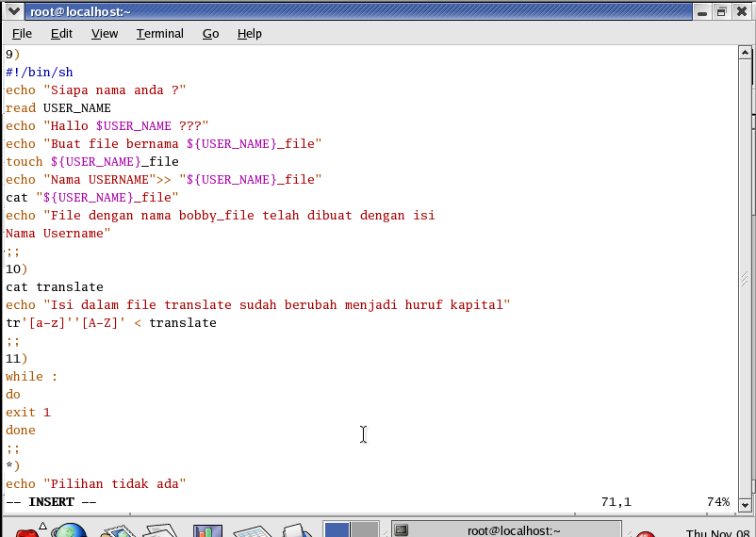
Task: Launch the email client icon in panel
Action: [118, 530]
